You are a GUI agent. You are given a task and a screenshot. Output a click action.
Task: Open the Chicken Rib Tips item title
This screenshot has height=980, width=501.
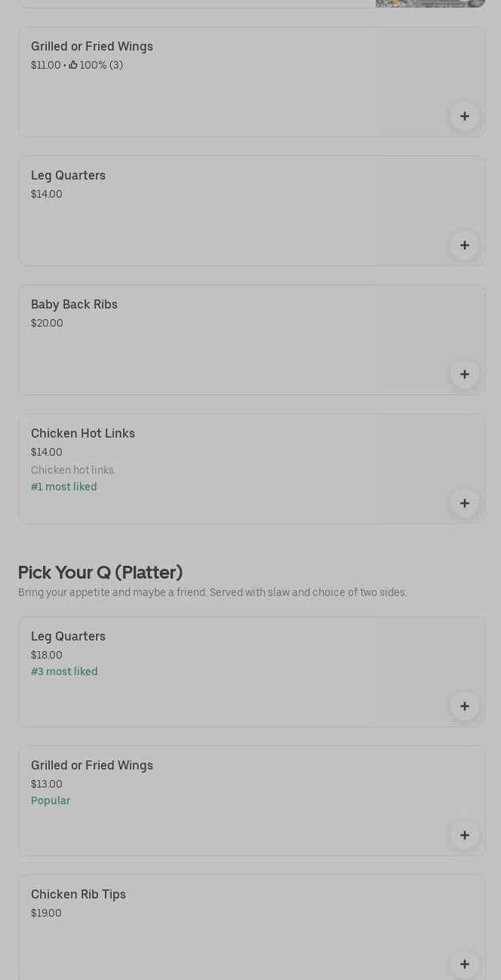[78, 895]
